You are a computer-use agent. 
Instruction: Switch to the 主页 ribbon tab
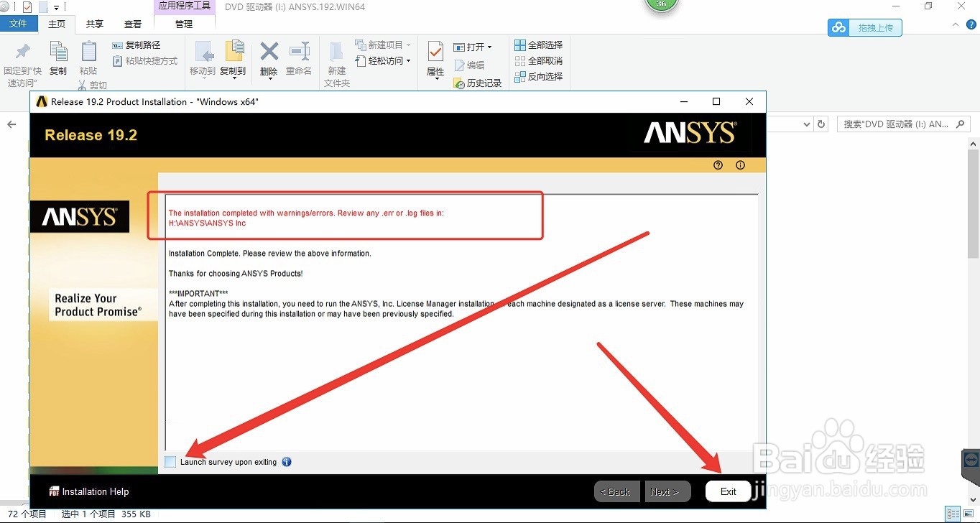(57, 24)
